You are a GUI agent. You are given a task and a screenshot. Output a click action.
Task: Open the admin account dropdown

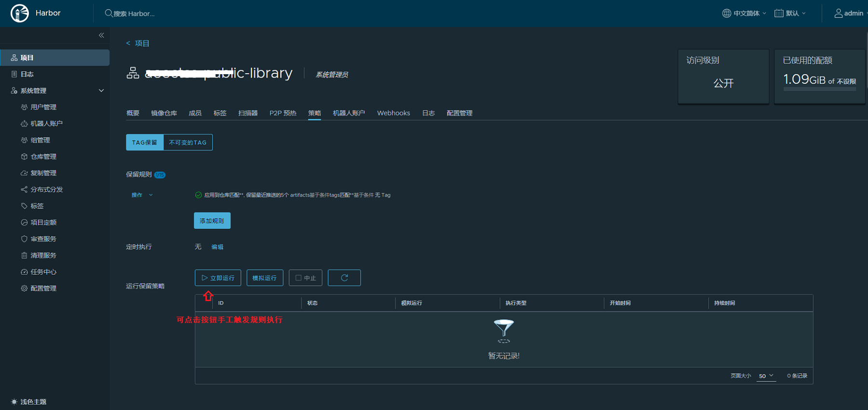[x=850, y=13]
